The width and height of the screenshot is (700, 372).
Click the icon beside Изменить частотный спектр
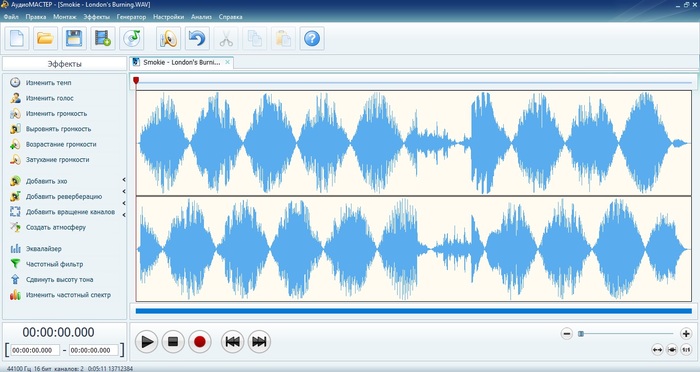pyautogui.click(x=15, y=295)
